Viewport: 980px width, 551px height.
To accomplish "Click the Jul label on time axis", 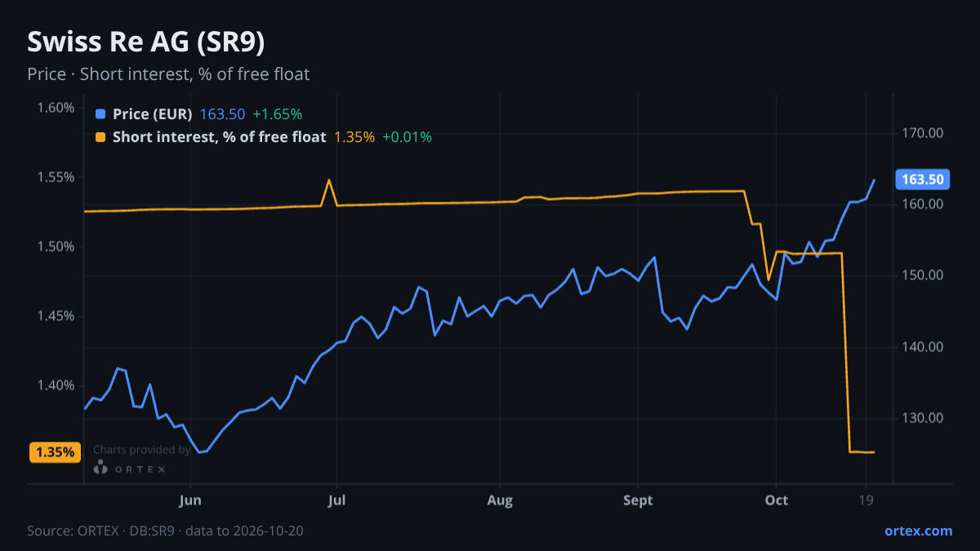I will 336,500.
